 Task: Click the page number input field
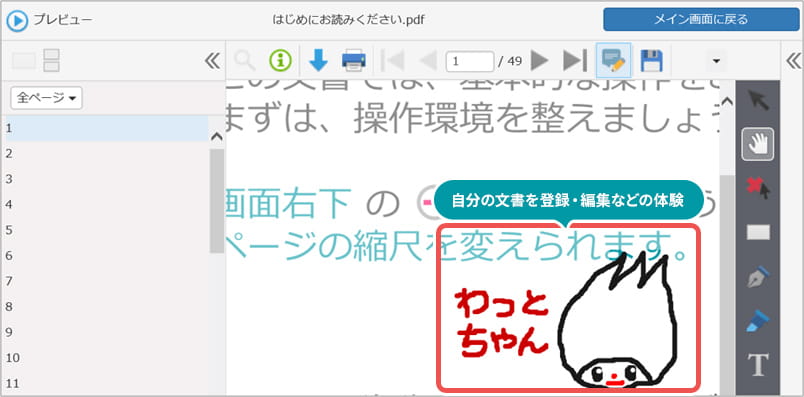click(x=470, y=62)
